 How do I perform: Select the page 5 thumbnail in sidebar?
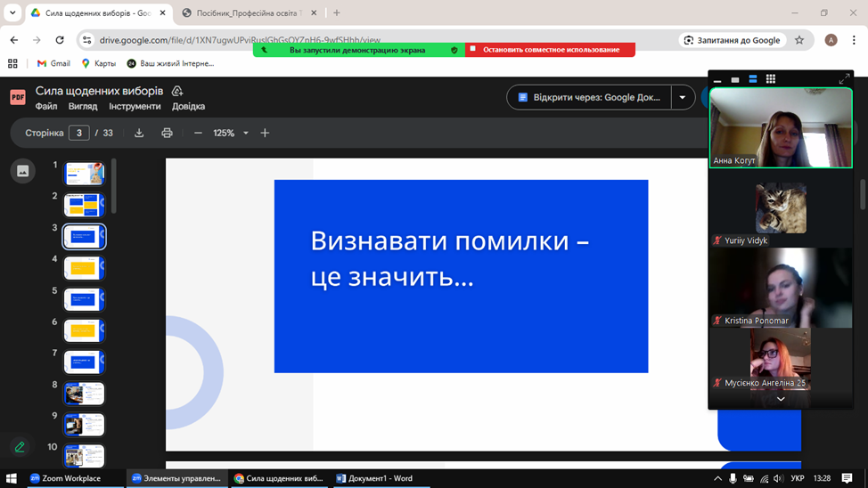point(85,299)
